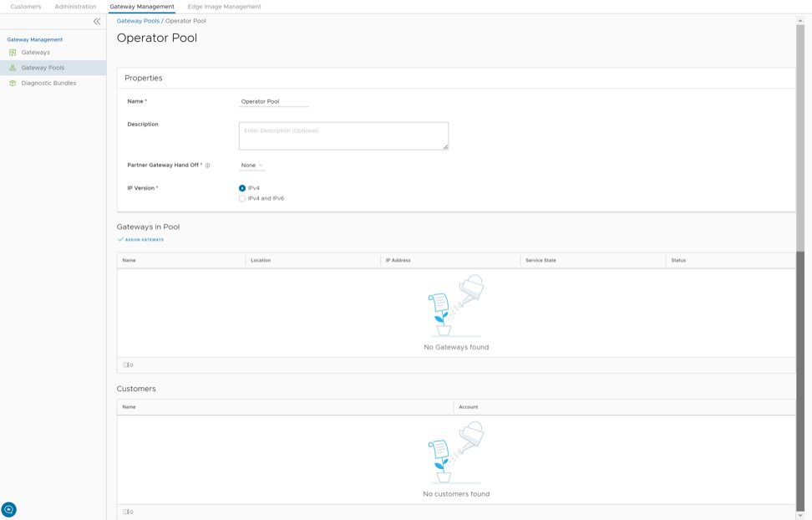Viewport: 812px width, 520px height.
Task: Follow the Gateway Pools breadcrumb link
Action: pyautogui.click(x=138, y=21)
